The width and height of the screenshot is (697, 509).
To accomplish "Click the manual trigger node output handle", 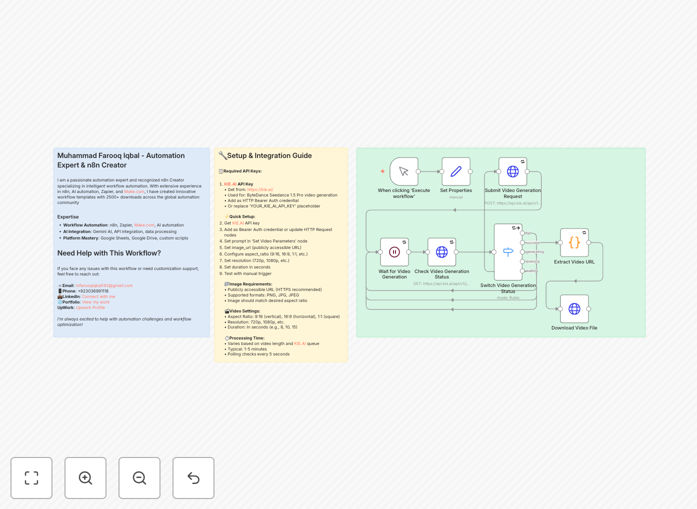I will (x=418, y=172).
